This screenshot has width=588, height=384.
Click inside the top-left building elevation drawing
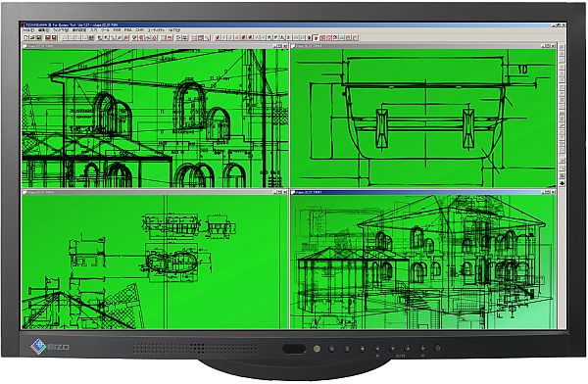(x=155, y=119)
